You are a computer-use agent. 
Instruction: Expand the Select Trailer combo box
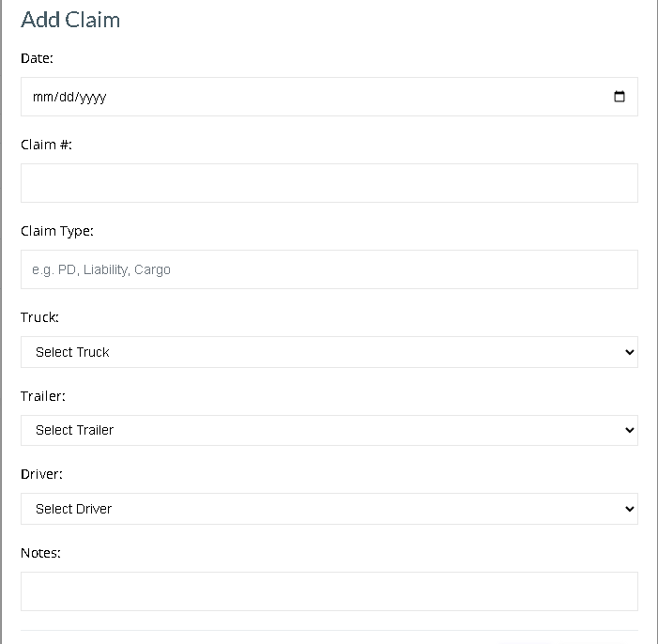(x=329, y=430)
